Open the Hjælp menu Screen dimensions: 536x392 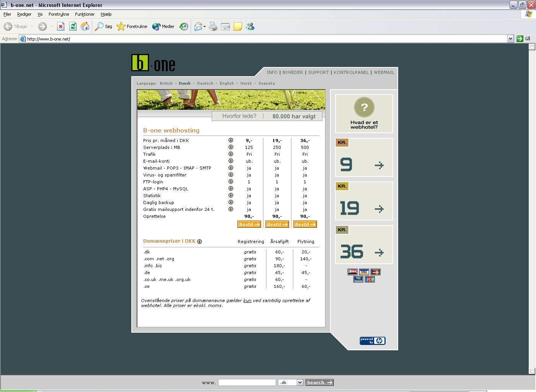[x=106, y=14]
